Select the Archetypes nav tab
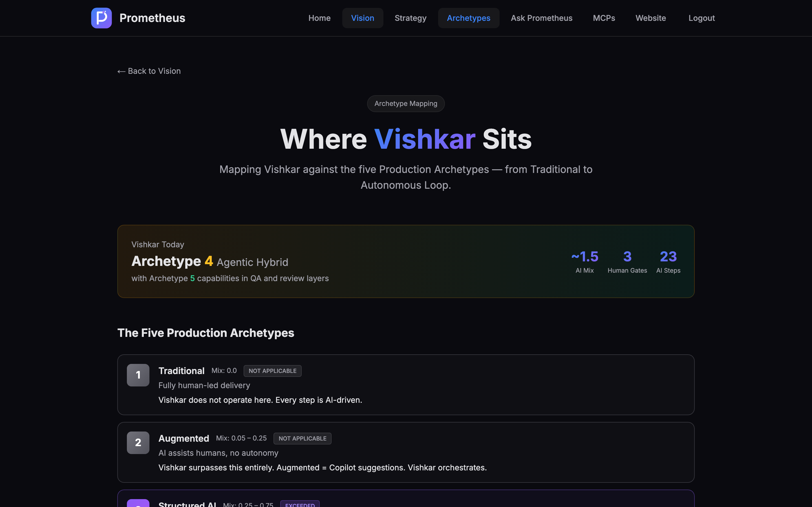The image size is (812, 507). tap(468, 18)
